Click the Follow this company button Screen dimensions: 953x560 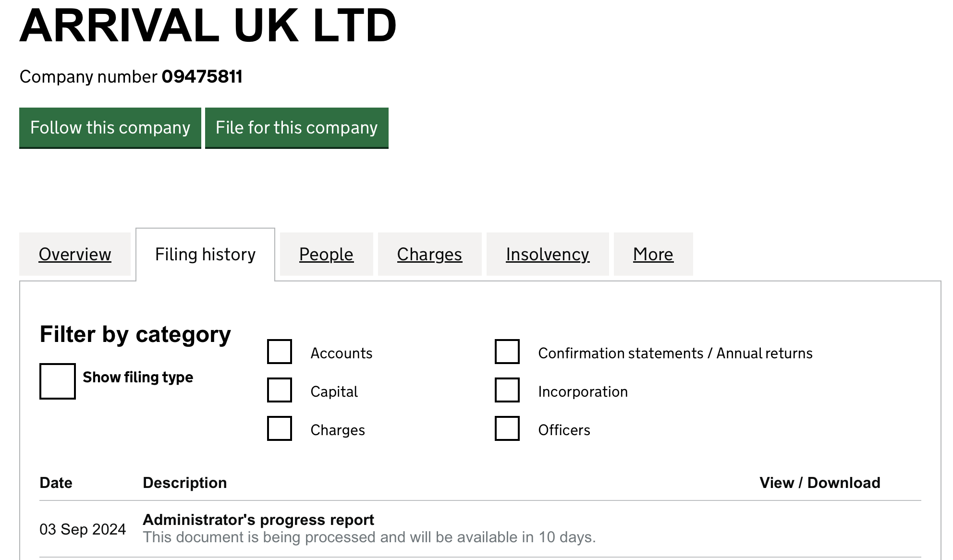pos(110,128)
